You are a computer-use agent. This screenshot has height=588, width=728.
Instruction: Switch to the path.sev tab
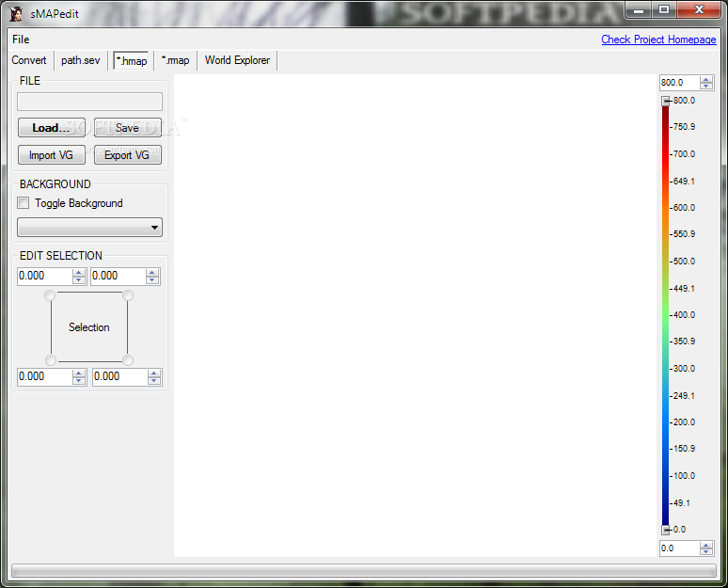[81, 60]
